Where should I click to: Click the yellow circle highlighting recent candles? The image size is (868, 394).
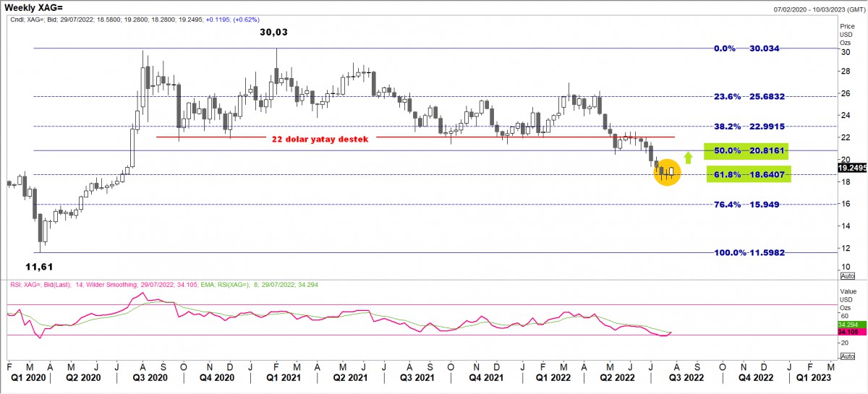[667, 172]
